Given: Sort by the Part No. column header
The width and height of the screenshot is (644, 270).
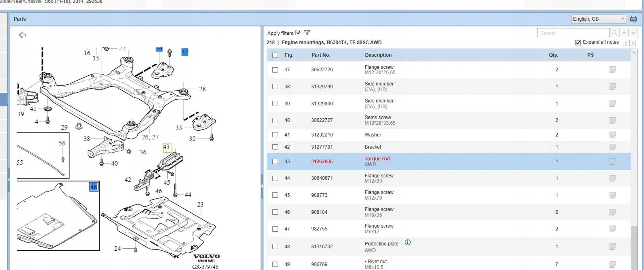Looking at the screenshot, I should tap(320, 55).
